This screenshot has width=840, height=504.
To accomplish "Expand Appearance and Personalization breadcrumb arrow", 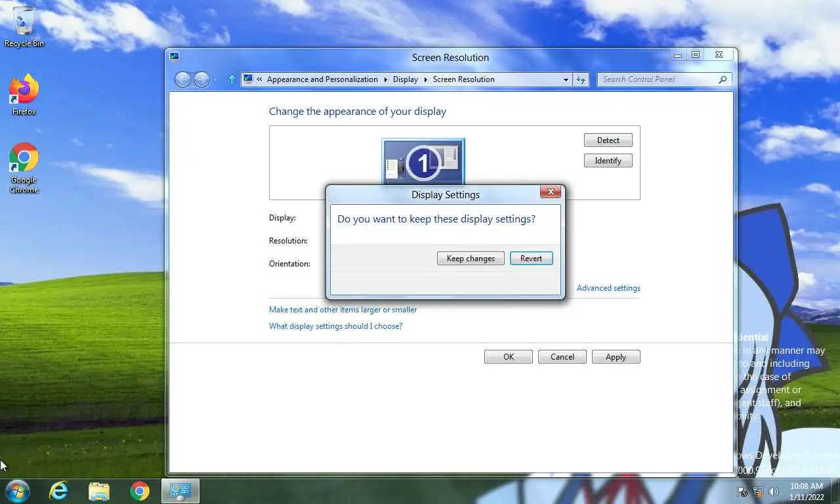I will tap(386, 79).
